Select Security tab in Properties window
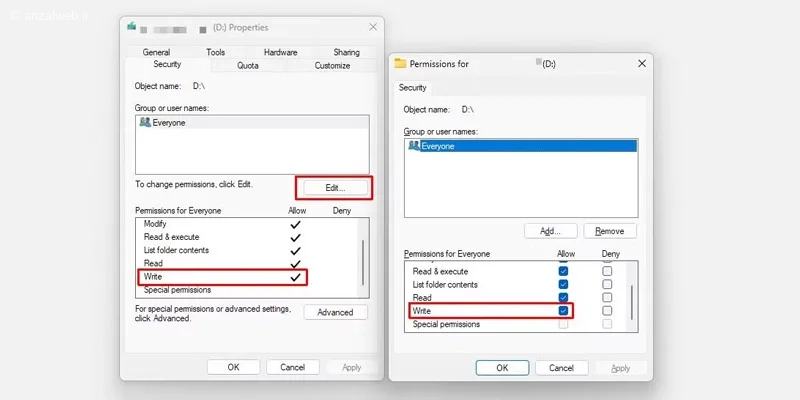Screen dimensions: 800x400 click(x=167, y=64)
